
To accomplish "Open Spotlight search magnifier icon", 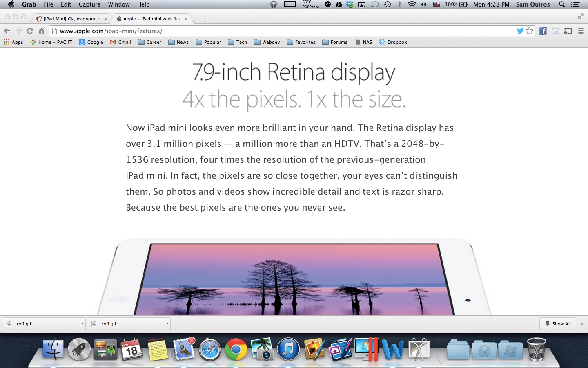I will (562, 4).
